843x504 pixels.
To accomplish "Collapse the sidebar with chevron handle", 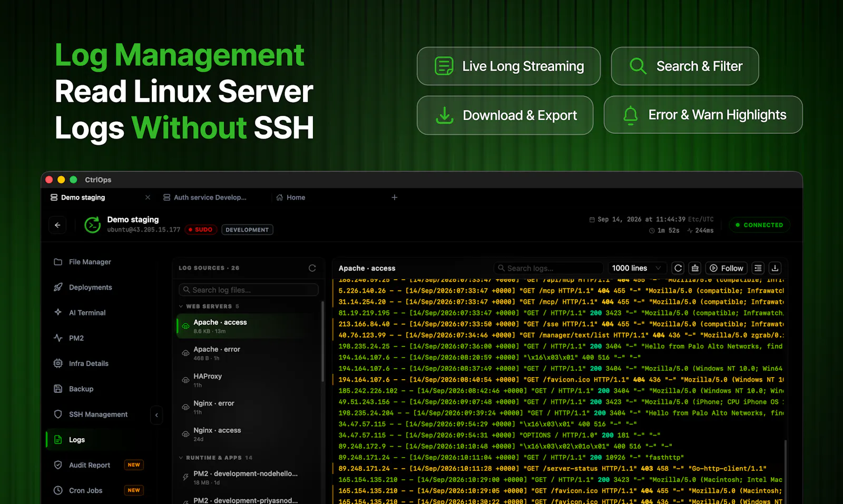I will tap(156, 415).
